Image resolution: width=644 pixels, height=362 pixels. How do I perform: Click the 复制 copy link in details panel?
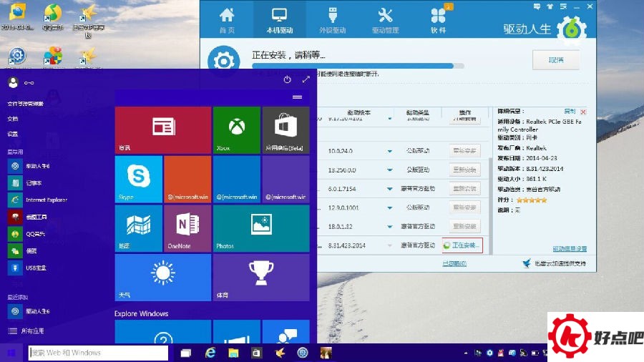coord(570,111)
